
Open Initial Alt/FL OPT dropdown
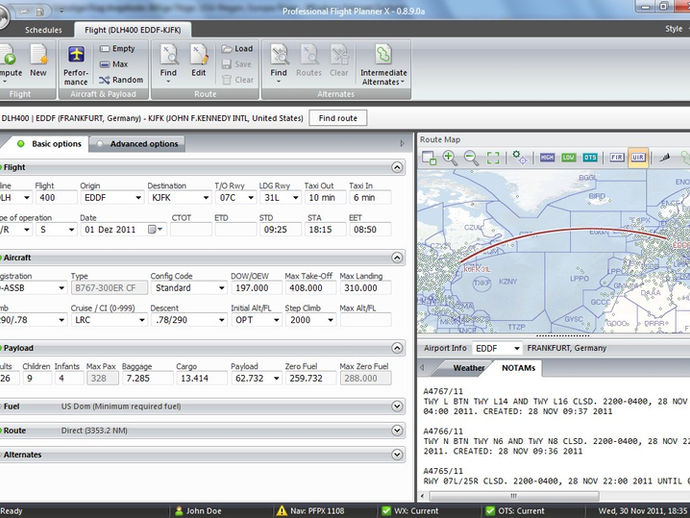[276, 320]
